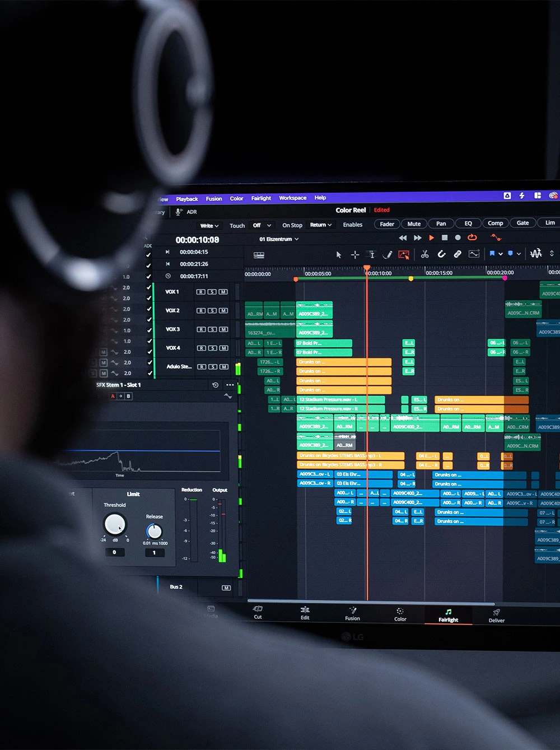Toggle the snapping magnet icon

pos(441,254)
